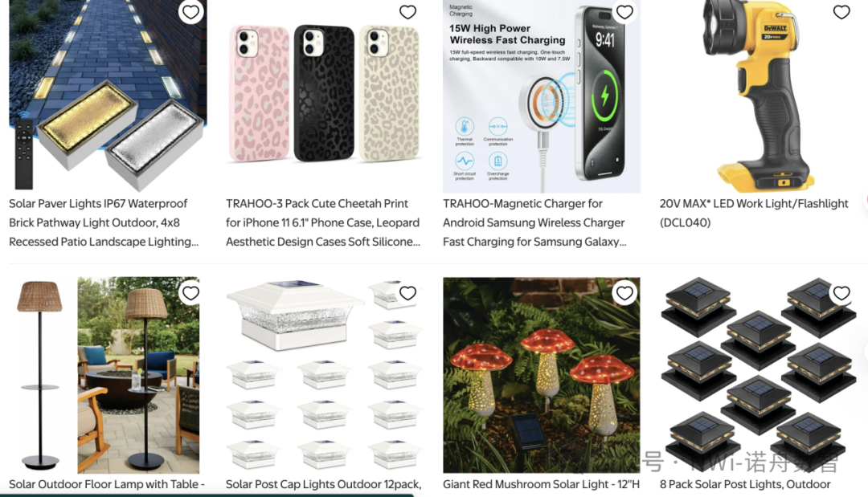This screenshot has width=868, height=497.
Task: Tap heart on Cheetah Print phone cases
Action: (408, 11)
